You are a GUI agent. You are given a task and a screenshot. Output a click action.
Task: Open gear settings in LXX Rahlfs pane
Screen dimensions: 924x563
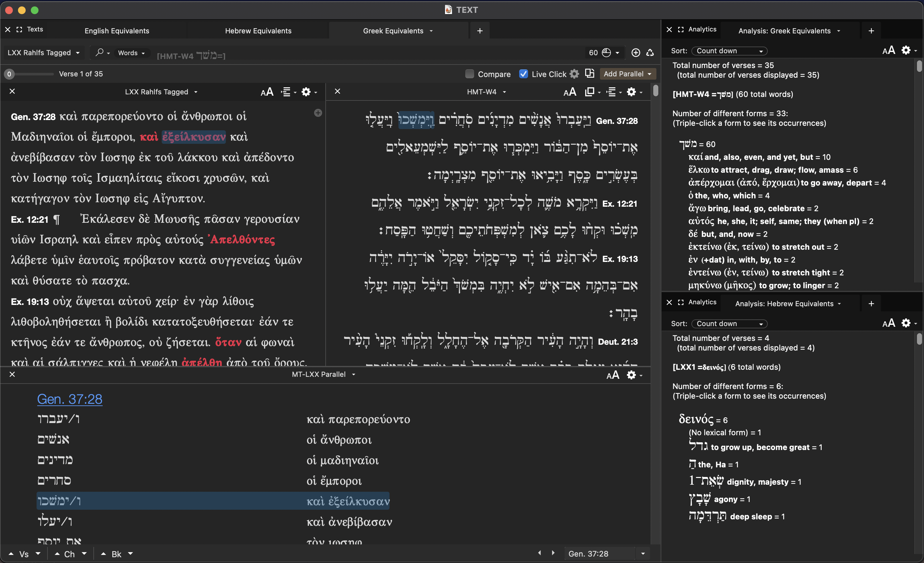306,92
